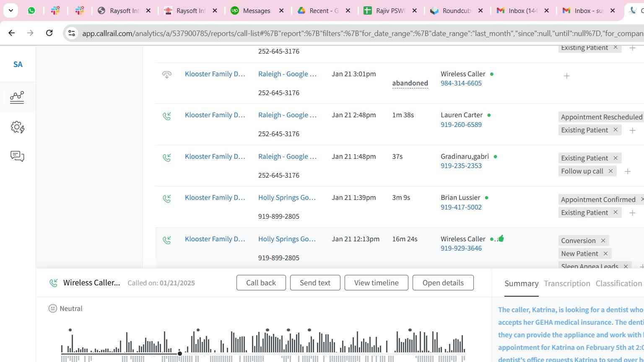This screenshot has height=362, width=644.
Task: Click the 16m 24s call duration
Action: coord(405,239)
